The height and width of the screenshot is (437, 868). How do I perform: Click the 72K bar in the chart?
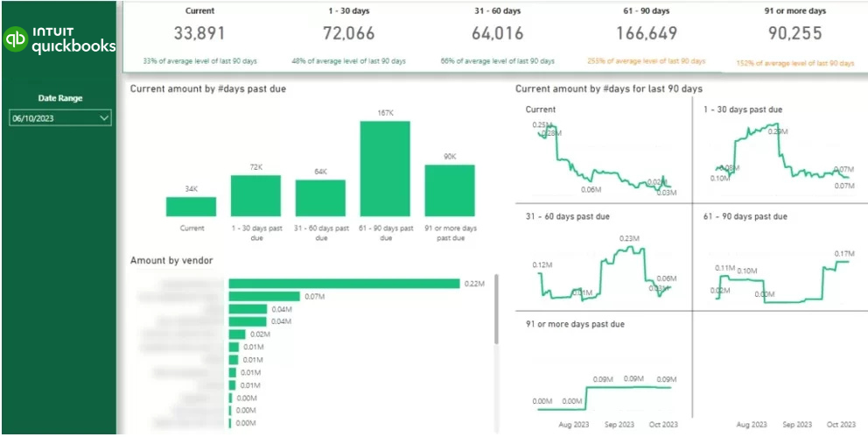click(x=255, y=196)
